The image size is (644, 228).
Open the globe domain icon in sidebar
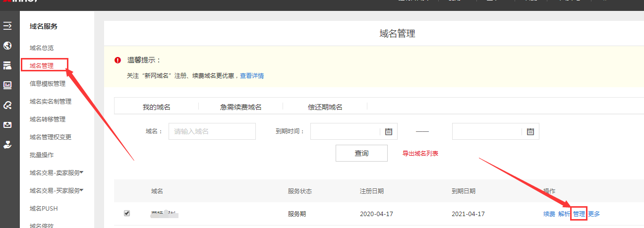click(x=7, y=46)
